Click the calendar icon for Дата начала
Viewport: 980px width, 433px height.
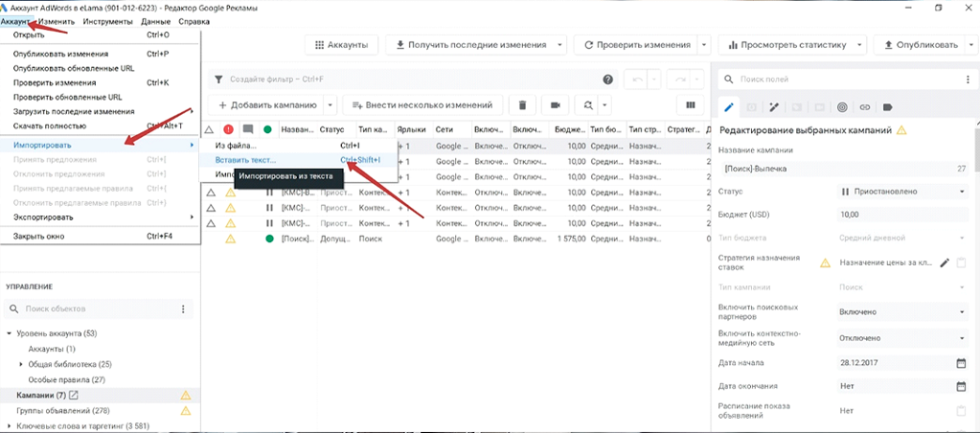pos(961,363)
